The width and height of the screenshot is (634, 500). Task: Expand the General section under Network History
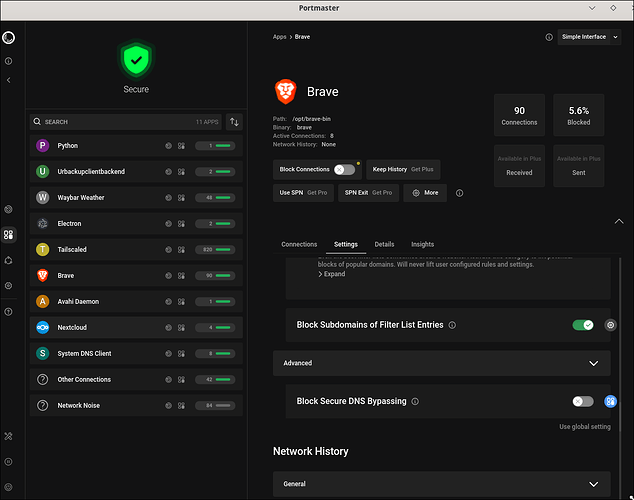tap(593, 484)
